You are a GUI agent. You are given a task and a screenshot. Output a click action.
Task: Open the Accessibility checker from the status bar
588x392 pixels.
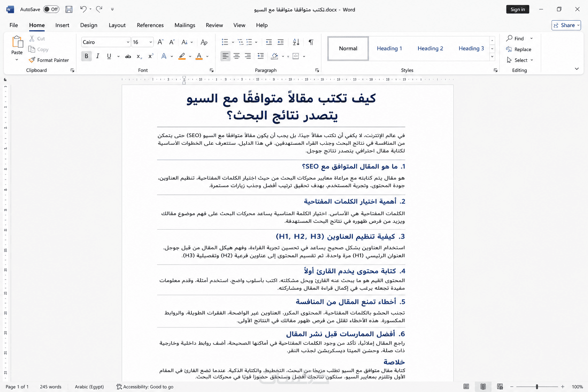coord(145,387)
